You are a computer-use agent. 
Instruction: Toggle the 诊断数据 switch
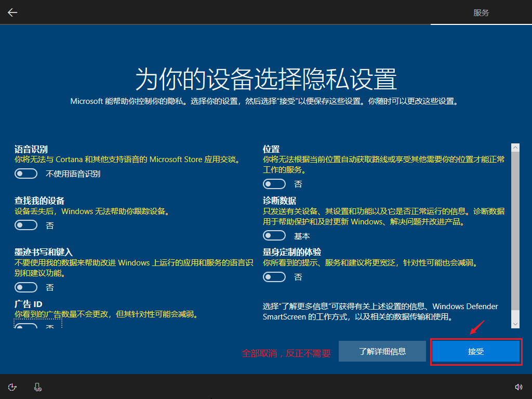point(274,236)
